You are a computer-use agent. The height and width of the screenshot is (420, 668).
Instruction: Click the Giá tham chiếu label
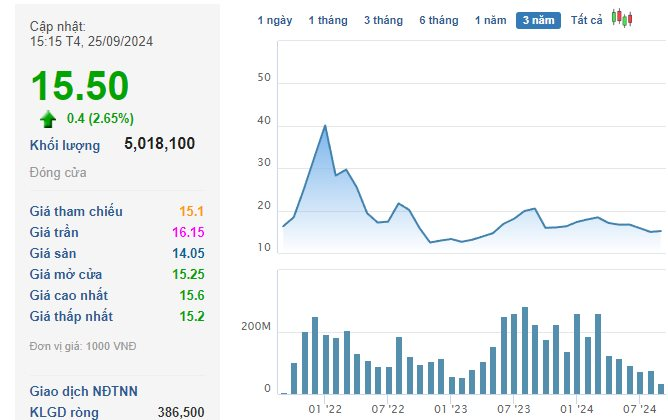pos(76,211)
